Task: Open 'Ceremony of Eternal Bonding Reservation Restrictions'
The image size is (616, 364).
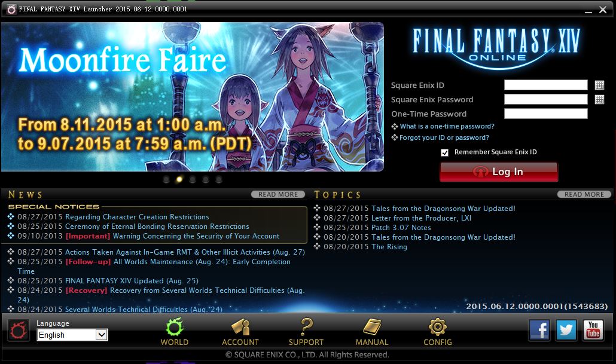Action: click(x=157, y=227)
